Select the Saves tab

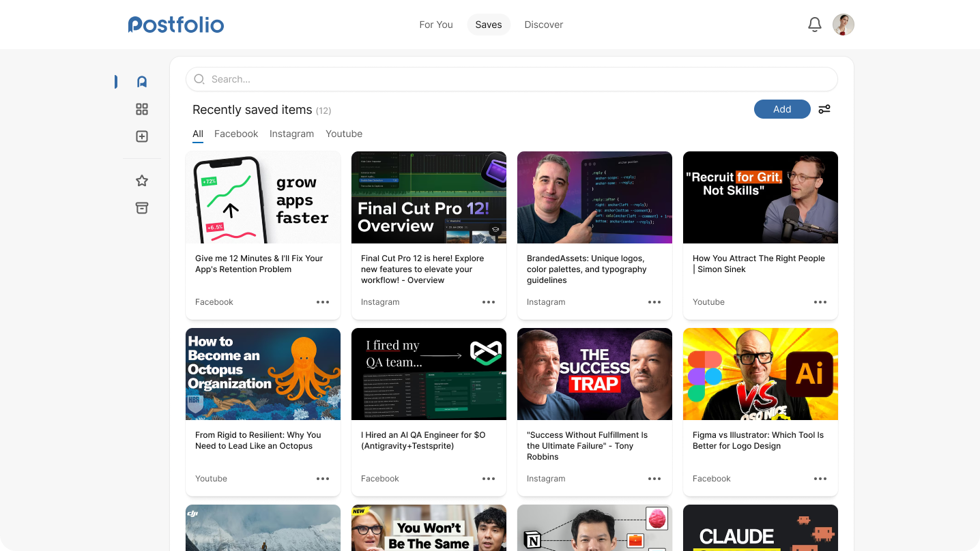[489, 25]
